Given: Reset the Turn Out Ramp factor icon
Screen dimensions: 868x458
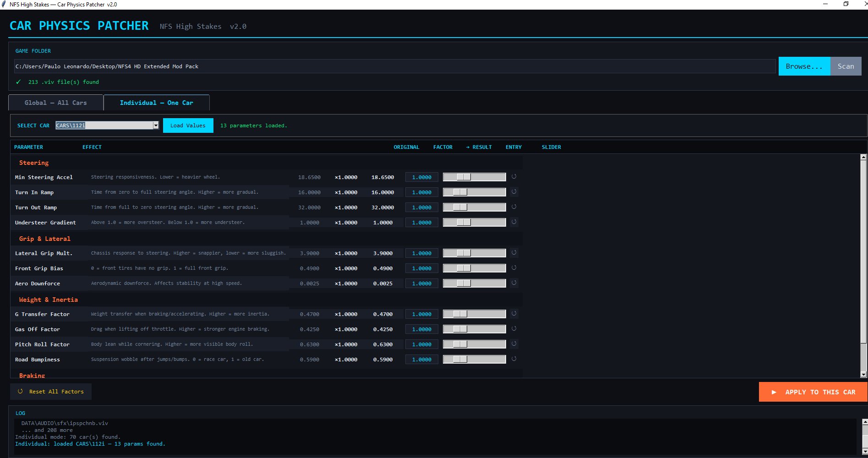Looking at the screenshot, I should [x=514, y=207].
